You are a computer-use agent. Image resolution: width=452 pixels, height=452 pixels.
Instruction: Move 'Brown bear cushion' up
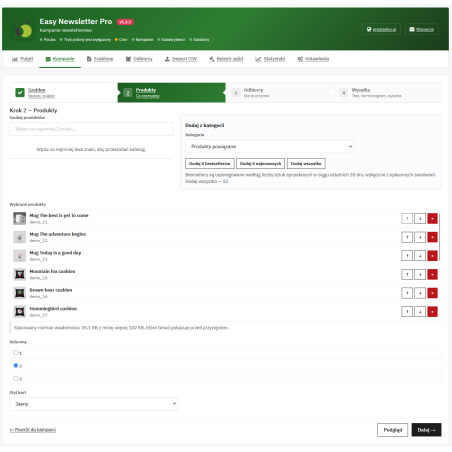(x=407, y=293)
